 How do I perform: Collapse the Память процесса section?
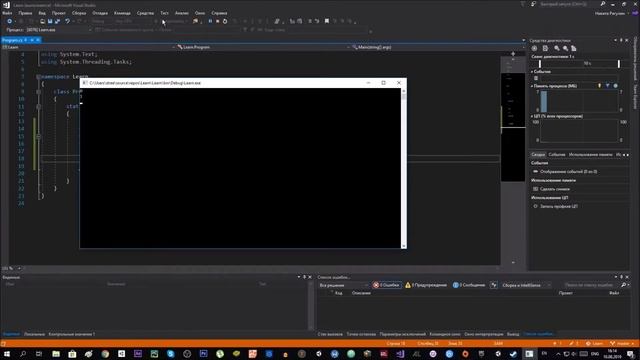click(x=532, y=86)
